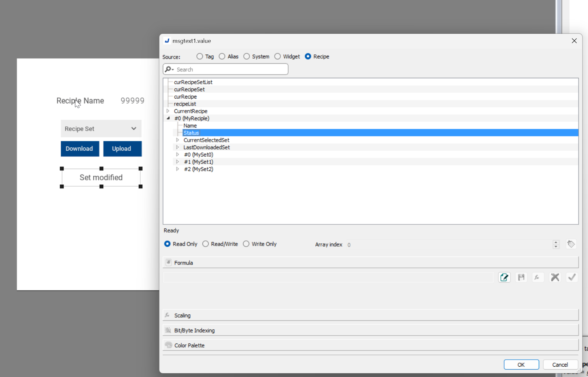Expand the CurrentRecipe tree node

[x=168, y=111]
